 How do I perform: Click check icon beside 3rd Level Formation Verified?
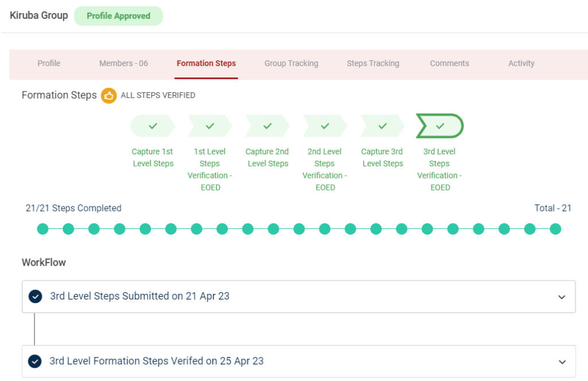(36, 361)
